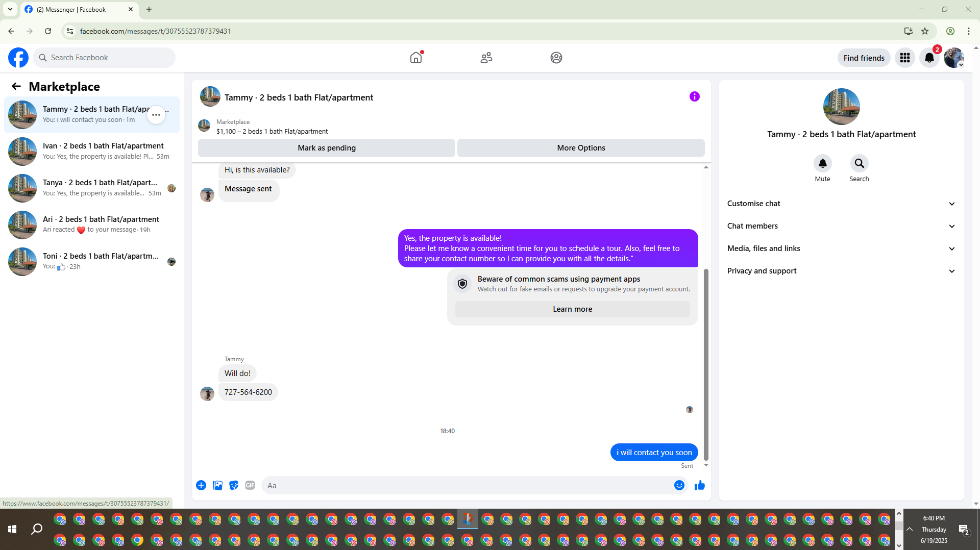The image size is (980, 550).
Task: Choose a GIF with the GIF icon
Action: (250, 485)
